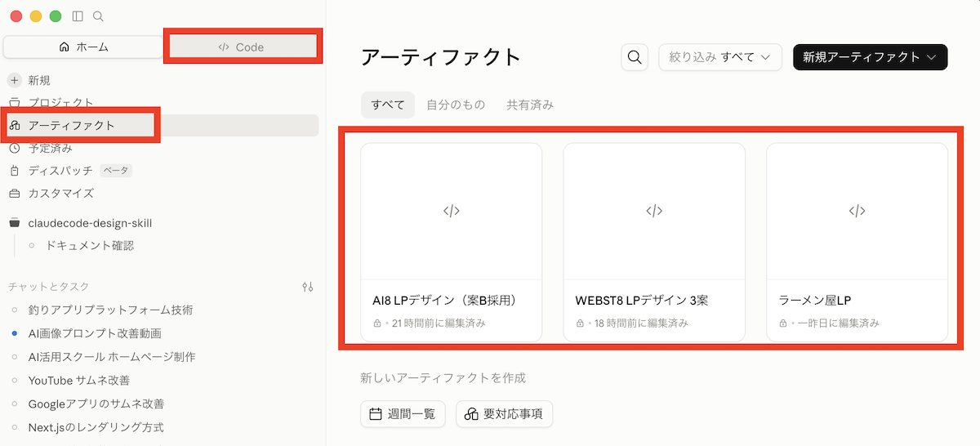Click the 週間一覧 button
This screenshot has width=980, height=446.
(x=402, y=414)
